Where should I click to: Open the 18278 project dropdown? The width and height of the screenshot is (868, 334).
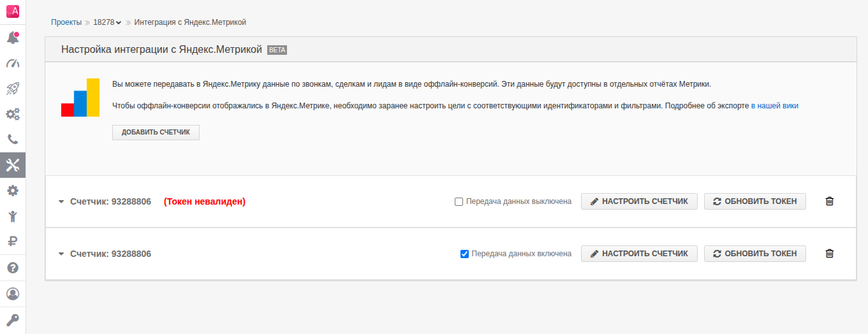click(x=107, y=22)
